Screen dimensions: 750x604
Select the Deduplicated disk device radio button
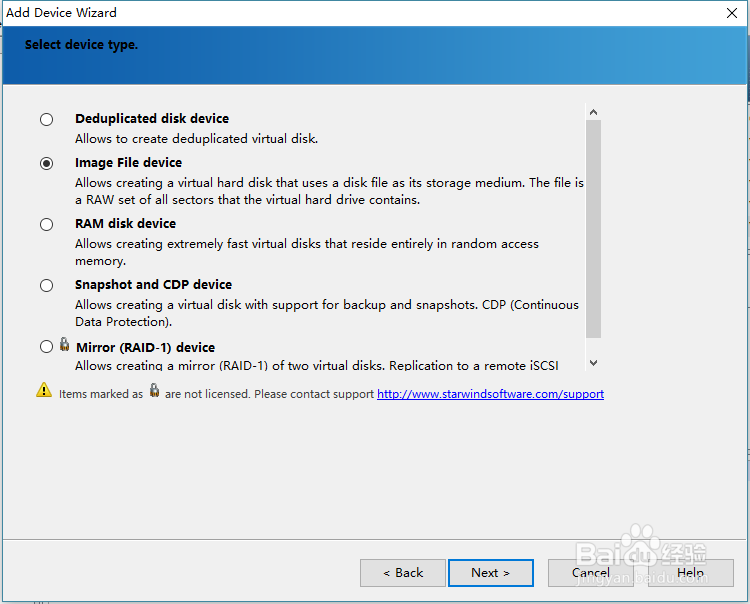pos(47,120)
